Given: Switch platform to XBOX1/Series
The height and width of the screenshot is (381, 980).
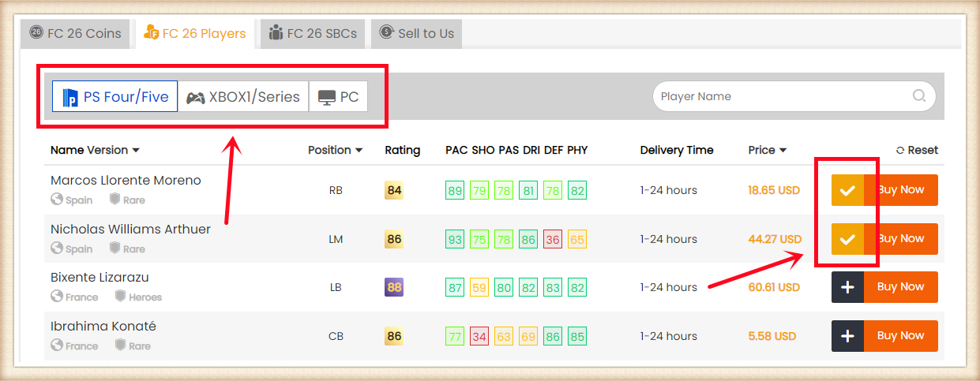Looking at the screenshot, I should point(243,97).
